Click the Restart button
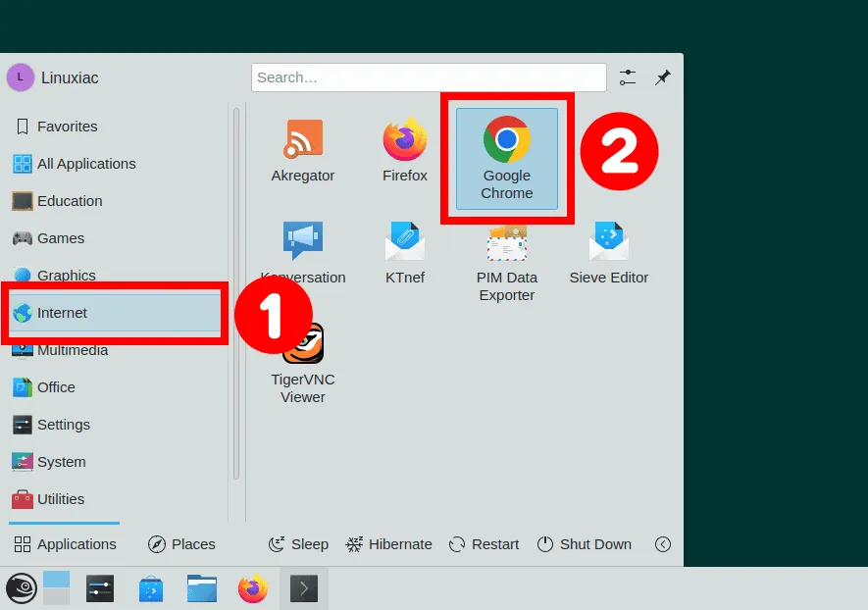The height and width of the screenshot is (610, 868). (484, 544)
